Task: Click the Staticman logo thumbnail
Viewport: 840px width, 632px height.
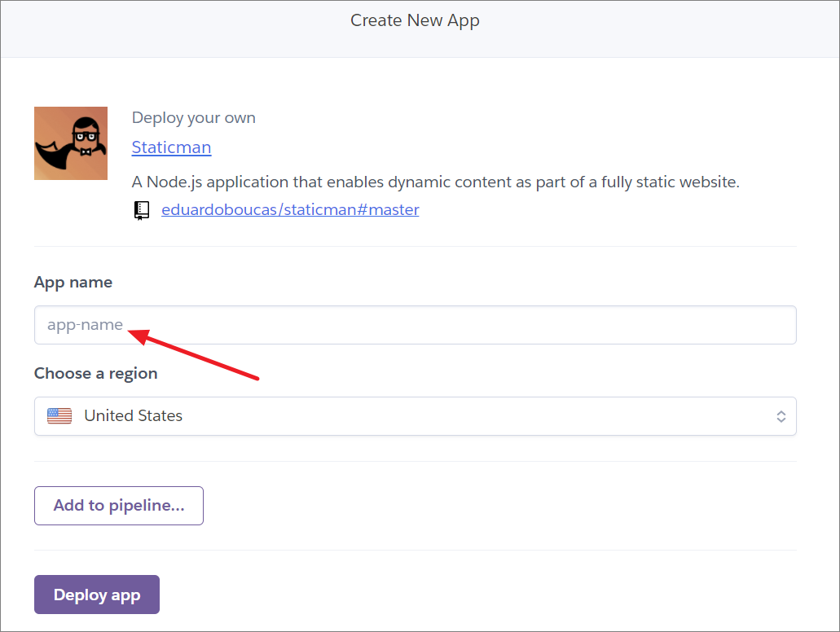Action: [x=71, y=143]
